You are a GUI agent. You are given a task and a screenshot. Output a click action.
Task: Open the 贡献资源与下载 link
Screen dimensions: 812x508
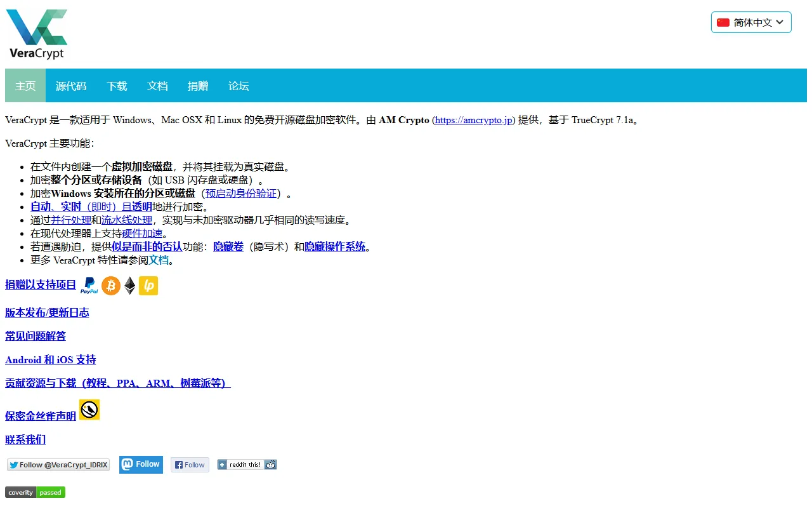pyautogui.click(x=118, y=384)
